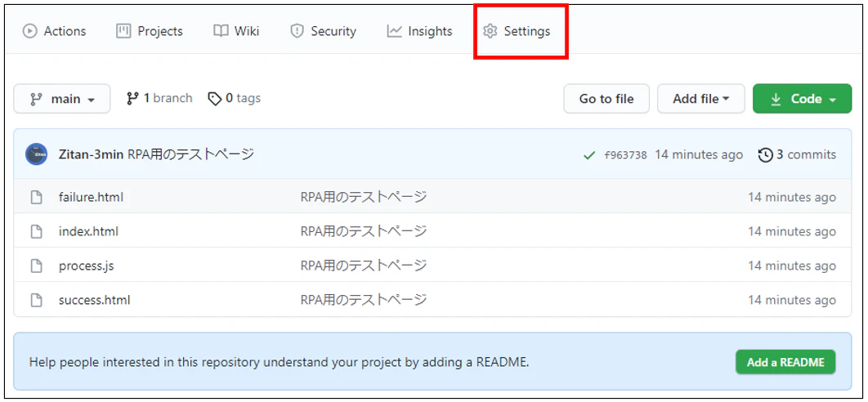Click the README help prompt text
The height and width of the screenshot is (402, 868).
(x=280, y=363)
